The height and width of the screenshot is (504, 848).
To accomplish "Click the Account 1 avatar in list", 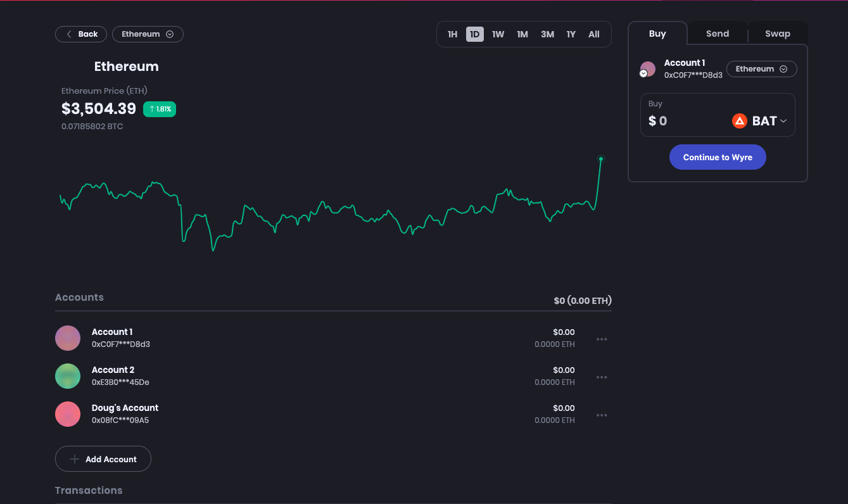I will point(68,338).
